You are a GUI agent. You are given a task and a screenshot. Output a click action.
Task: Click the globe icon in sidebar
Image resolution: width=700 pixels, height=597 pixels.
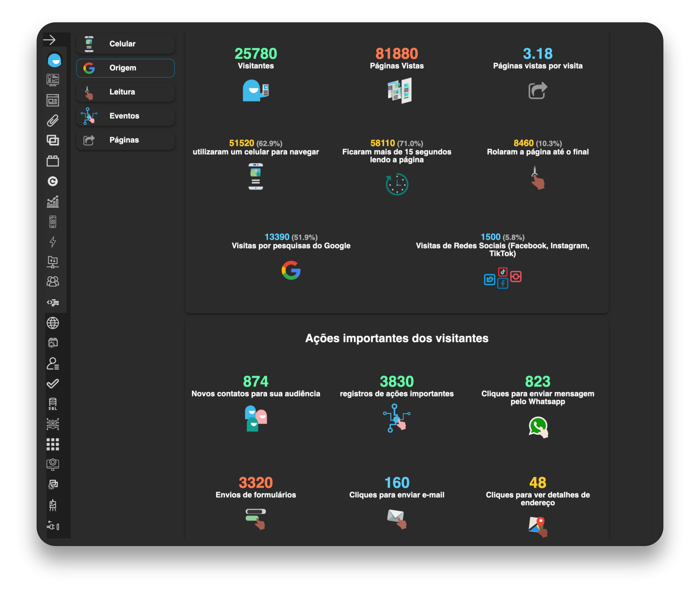click(x=53, y=323)
